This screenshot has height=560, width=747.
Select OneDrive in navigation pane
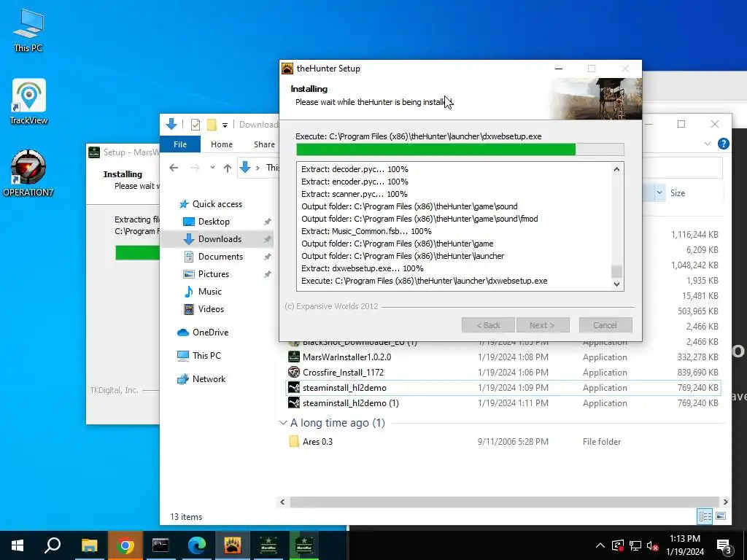(x=210, y=332)
